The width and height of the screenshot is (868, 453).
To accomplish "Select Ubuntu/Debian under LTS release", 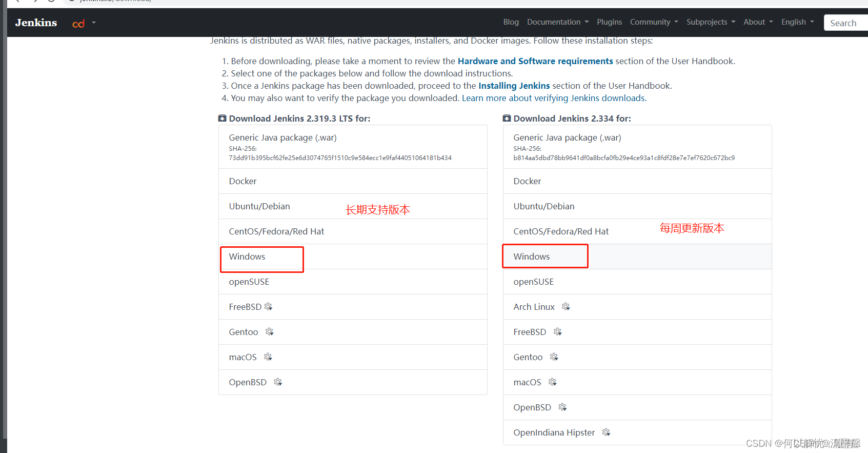I will click(353, 206).
